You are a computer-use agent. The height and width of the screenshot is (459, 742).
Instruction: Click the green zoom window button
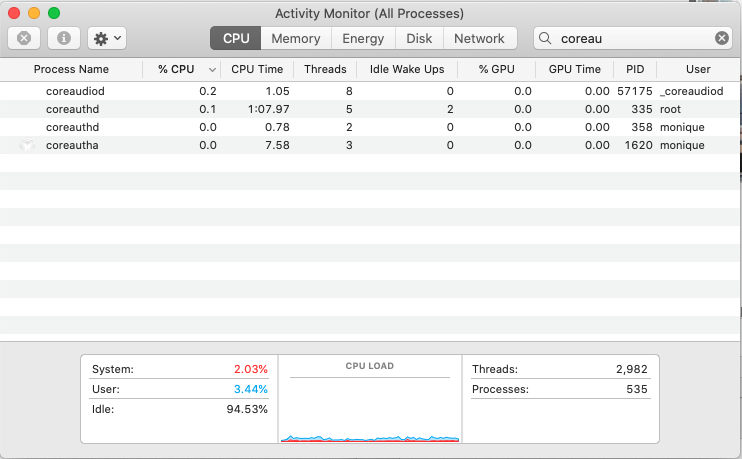pyautogui.click(x=54, y=13)
